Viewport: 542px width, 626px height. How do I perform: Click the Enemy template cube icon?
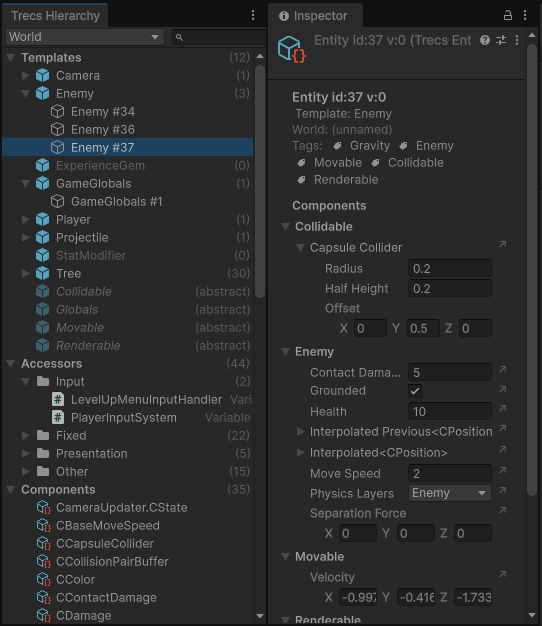(42, 93)
